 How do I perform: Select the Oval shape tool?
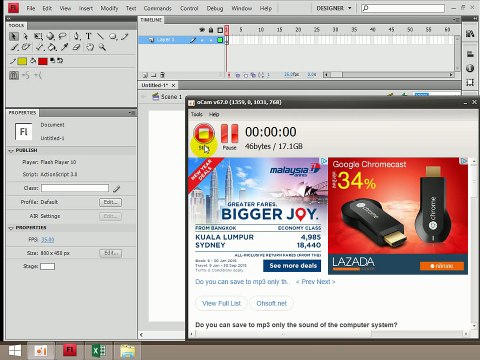[113, 36]
